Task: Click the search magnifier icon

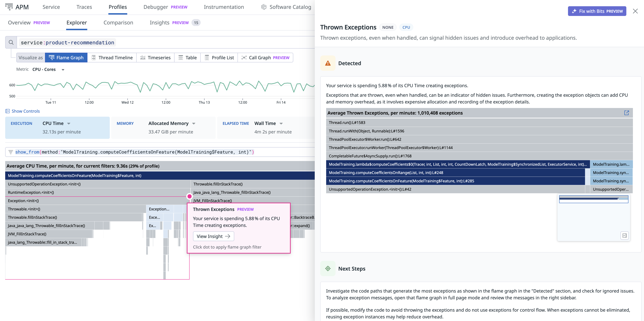Action: (x=11, y=42)
